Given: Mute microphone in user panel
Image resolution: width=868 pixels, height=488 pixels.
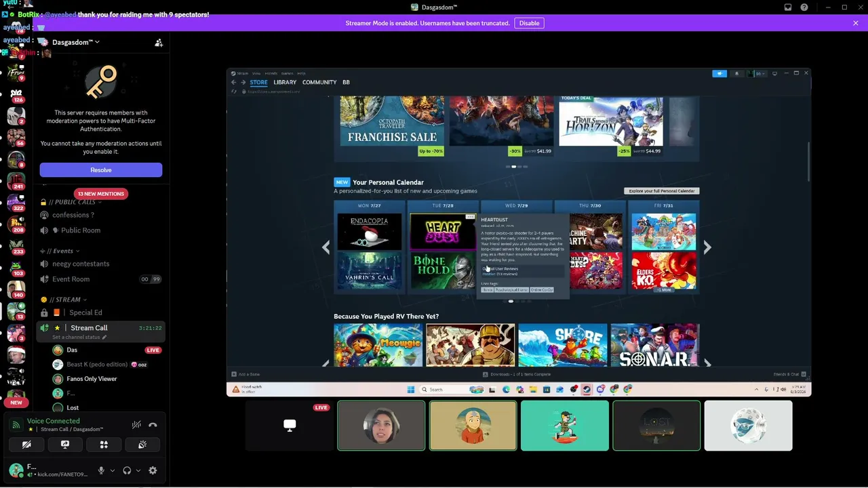Looking at the screenshot, I should [102, 470].
